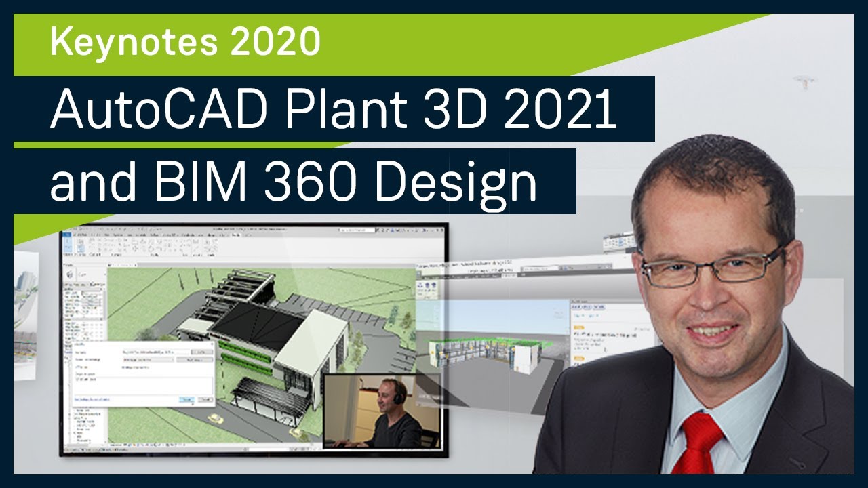The width and height of the screenshot is (868, 488).
Task: Click the text box in the Revit dialog
Action: point(144,386)
